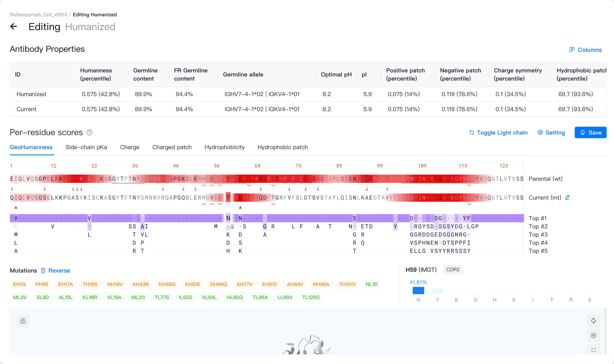Select the N suggestion in Top #1 row

(x=228, y=218)
